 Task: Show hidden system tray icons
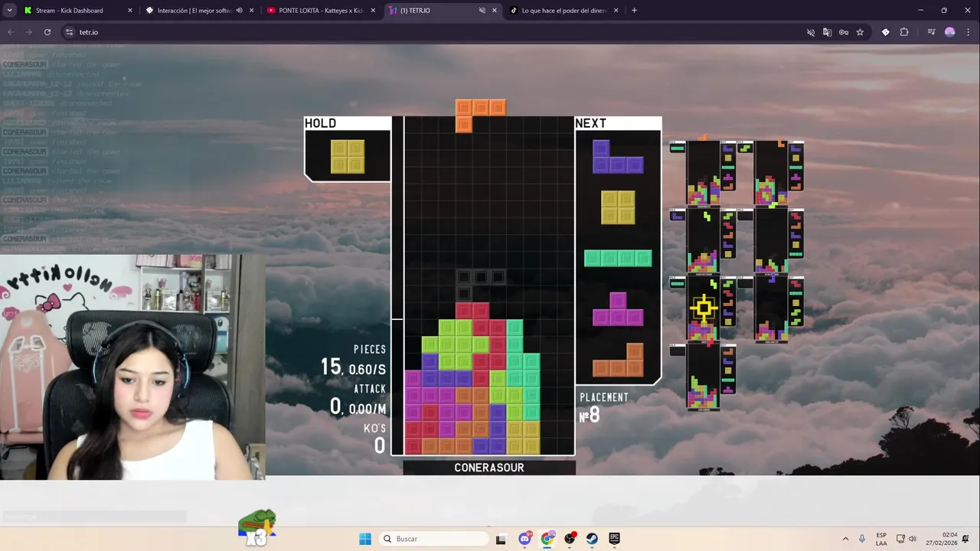845,539
